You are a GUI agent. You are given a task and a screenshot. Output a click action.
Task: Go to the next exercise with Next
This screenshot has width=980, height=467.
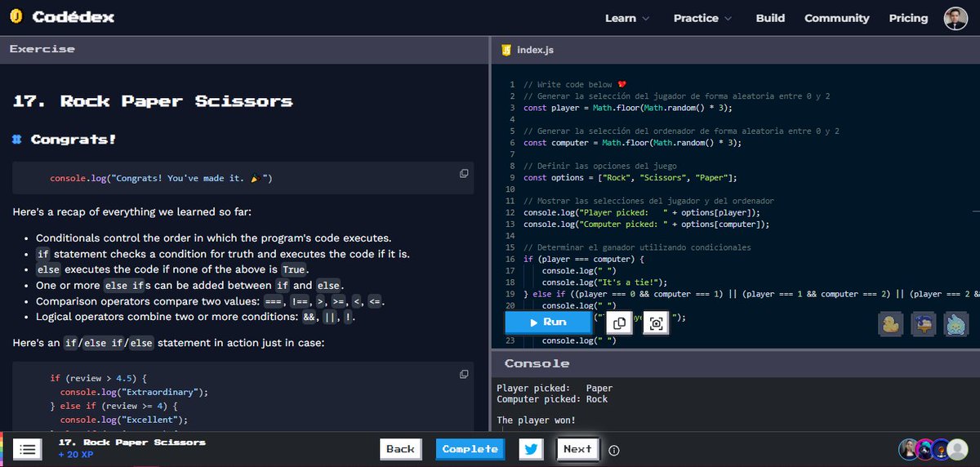[577, 449]
